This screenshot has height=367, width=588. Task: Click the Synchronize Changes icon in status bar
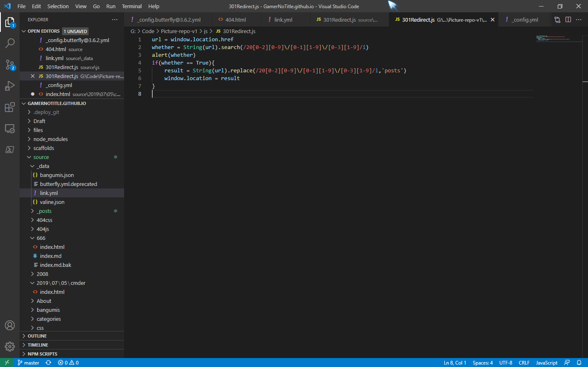(48, 363)
